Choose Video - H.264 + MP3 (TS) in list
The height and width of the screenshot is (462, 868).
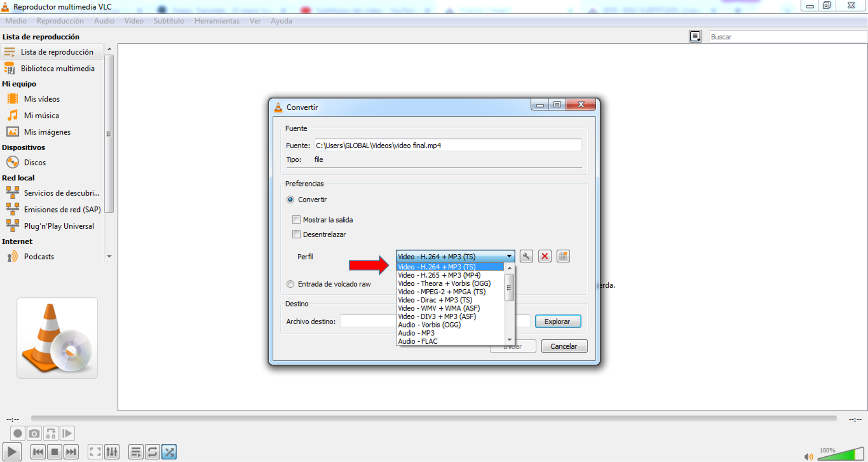[x=450, y=267]
